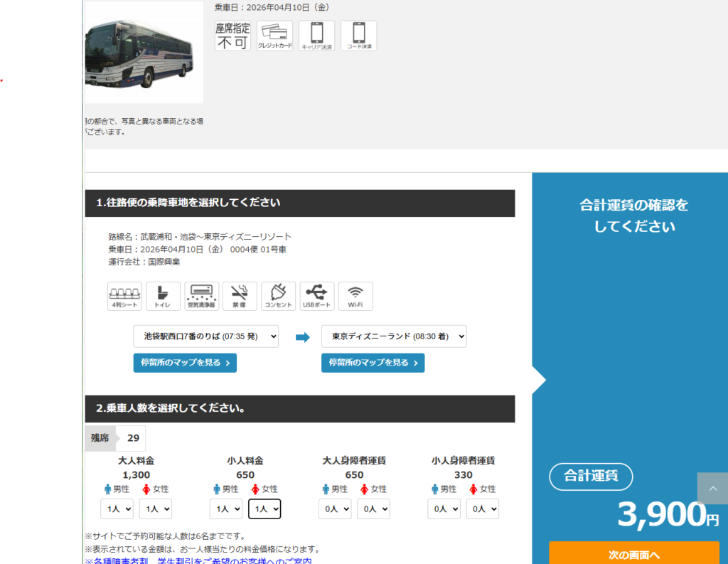This screenshot has height=564, width=728.
Task: Select the 4列シート seat layout icon
Action: click(x=124, y=296)
